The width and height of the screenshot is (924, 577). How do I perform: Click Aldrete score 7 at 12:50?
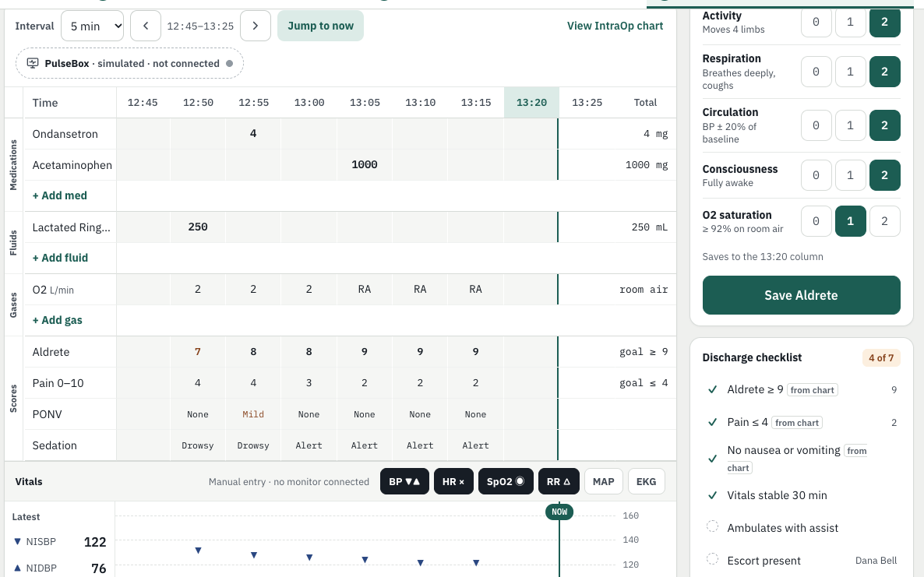tap(198, 352)
